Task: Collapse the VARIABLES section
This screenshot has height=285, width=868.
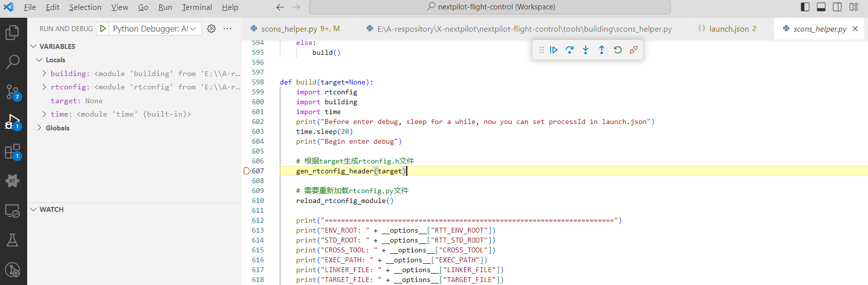Action: (34, 46)
